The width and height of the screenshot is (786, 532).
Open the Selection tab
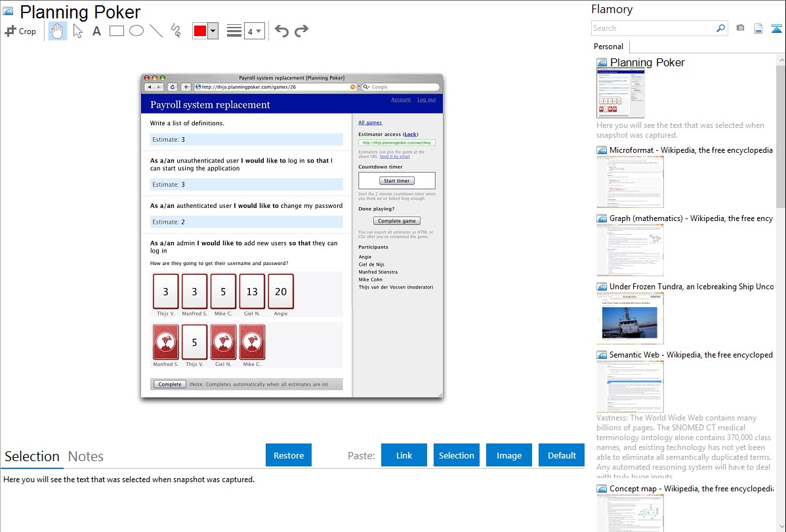[x=32, y=457]
